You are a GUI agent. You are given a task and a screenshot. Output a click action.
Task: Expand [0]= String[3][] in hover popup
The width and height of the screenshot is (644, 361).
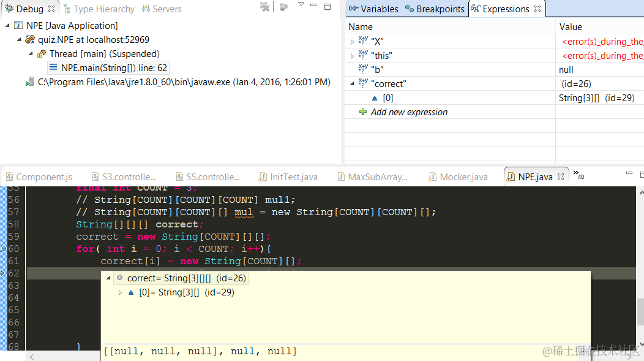tap(121, 293)
